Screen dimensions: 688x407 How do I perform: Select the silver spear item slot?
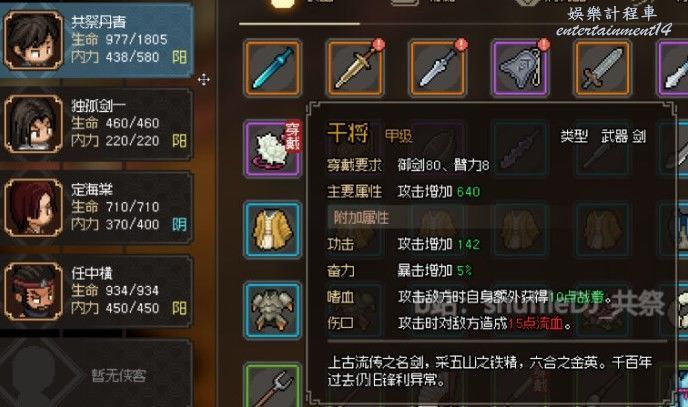pyautogui.click(x=438, y=68)
